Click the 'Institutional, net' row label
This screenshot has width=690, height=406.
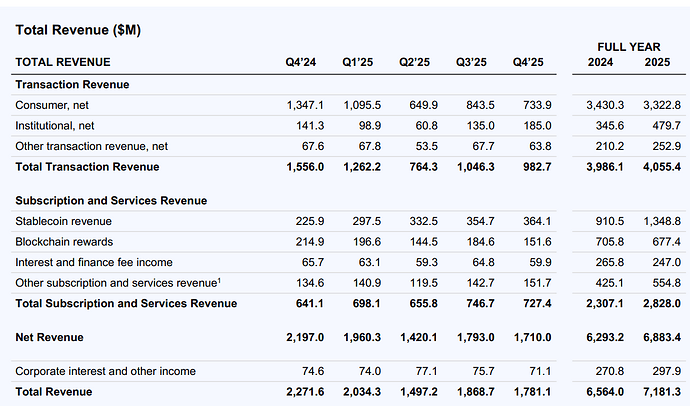pyautogui.click(x=55, y=126)
